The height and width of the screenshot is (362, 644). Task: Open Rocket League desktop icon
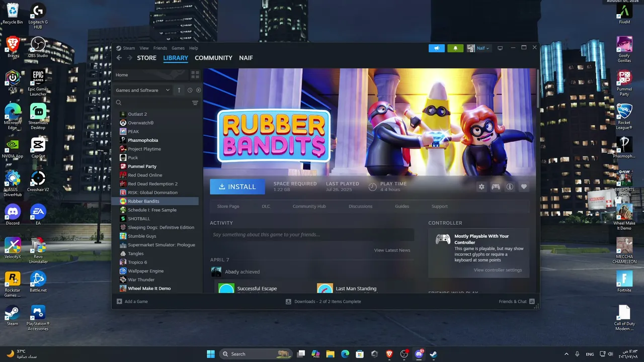(624, 117)
